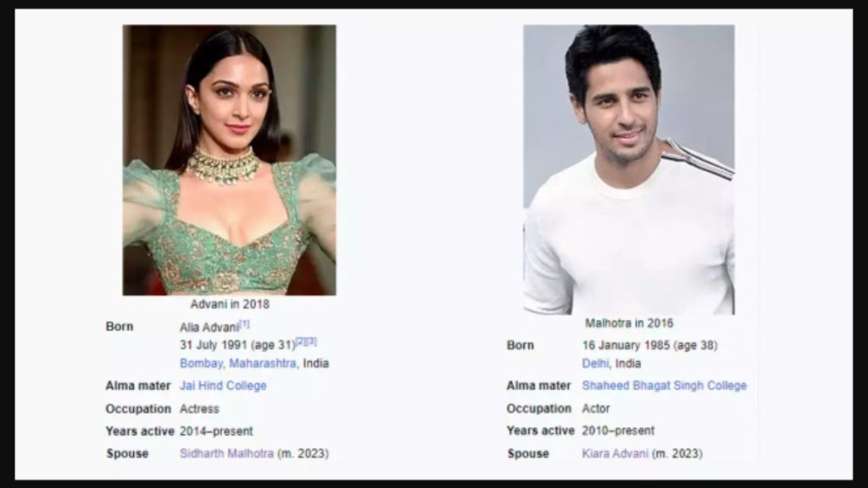This screenshot has height=488, width=868.
Task: Open Jai Hind College link
Action: tap(223, 385)
